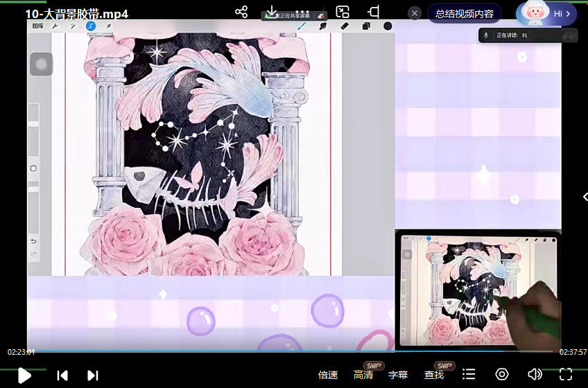Screen dimensions: 588x388
Task: Enter fullscreen mode
Action: tap(566, 374)
